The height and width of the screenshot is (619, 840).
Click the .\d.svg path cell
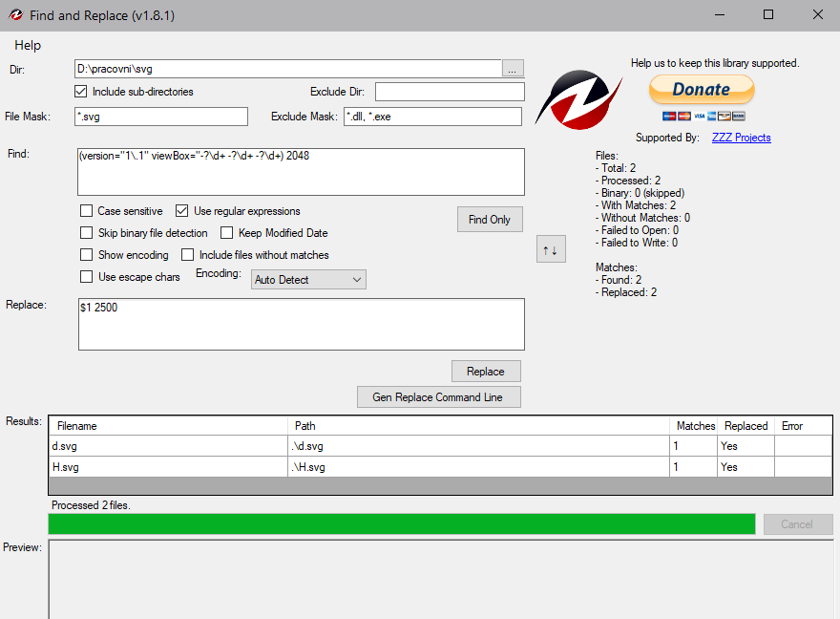point(478,446)
